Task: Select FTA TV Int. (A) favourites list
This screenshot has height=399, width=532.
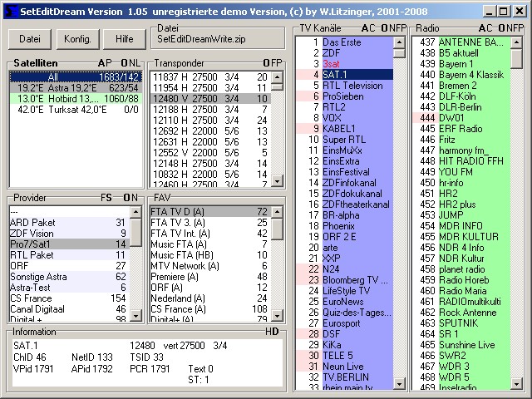Action: 210,234
